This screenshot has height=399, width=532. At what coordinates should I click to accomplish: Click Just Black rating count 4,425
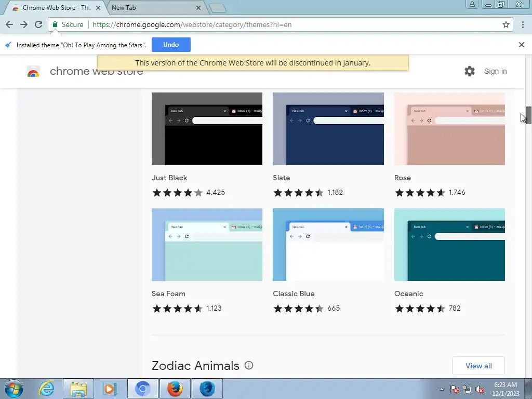coord(216,192)
